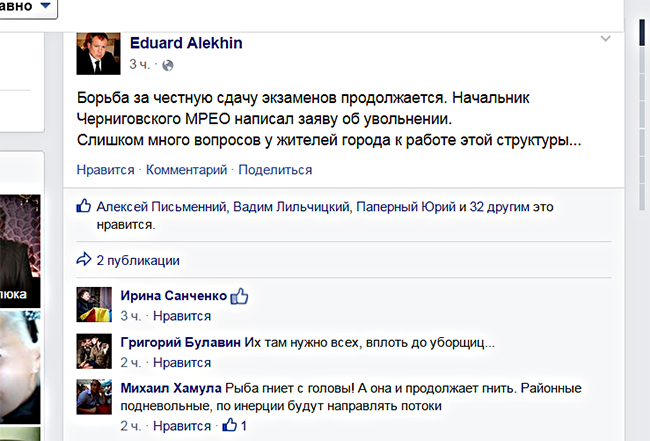Open Григорий Булавин's avatar

click(x=94, y=350)
